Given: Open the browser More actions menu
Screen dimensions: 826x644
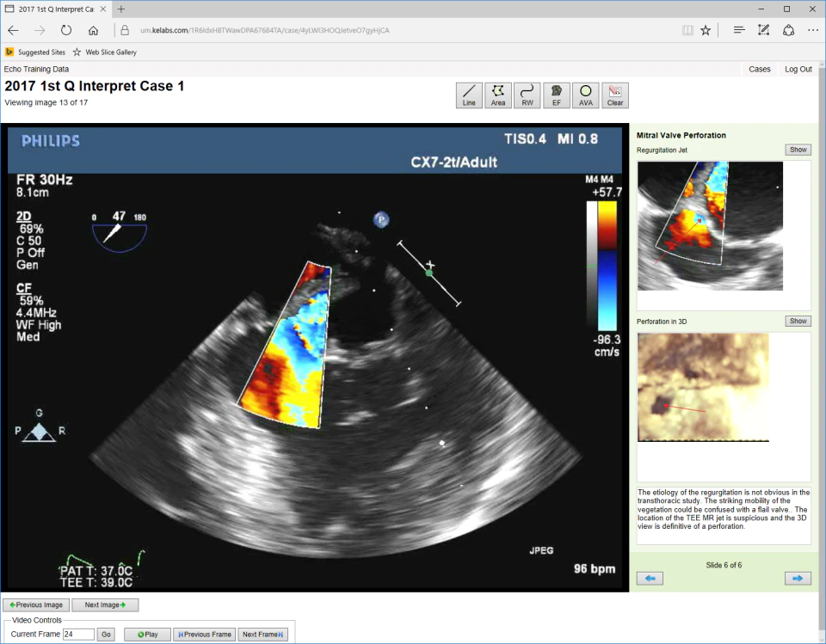Looking at the screenshot, I should [x=813, y=31].
